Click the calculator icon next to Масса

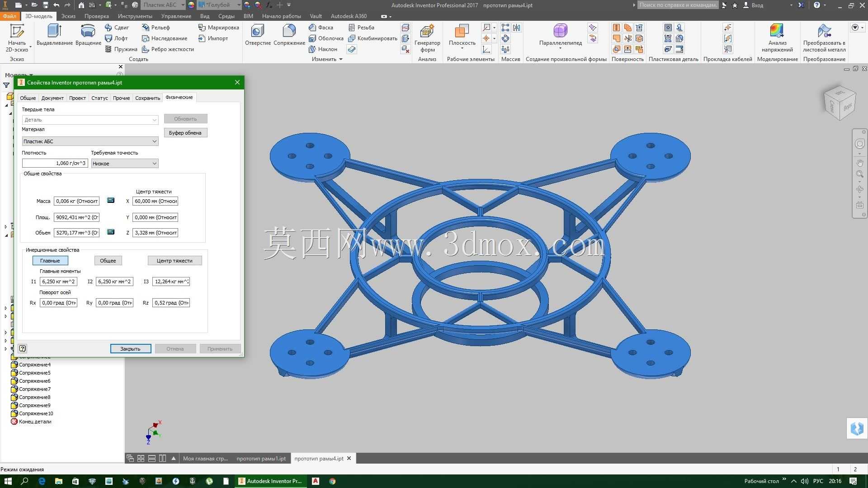click(x=111, y=201)
